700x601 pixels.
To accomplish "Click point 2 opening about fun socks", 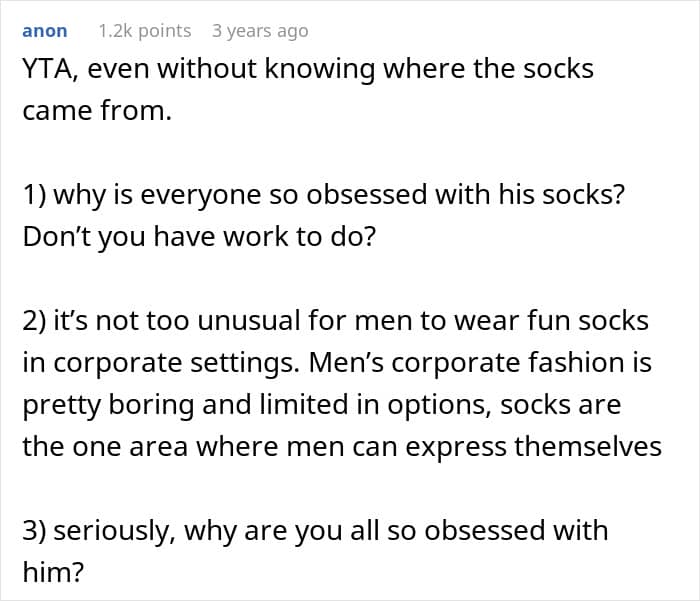I will 335,321.
